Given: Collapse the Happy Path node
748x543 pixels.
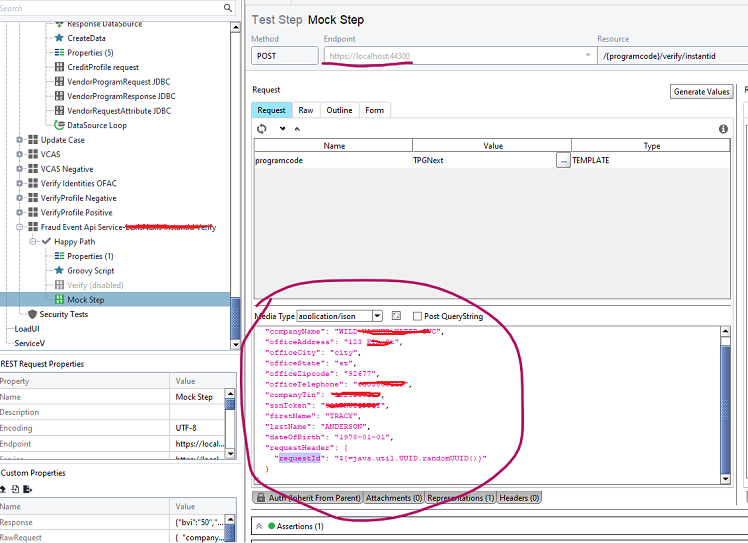Looking at the screenshot, I should click(x=33, y=241).
